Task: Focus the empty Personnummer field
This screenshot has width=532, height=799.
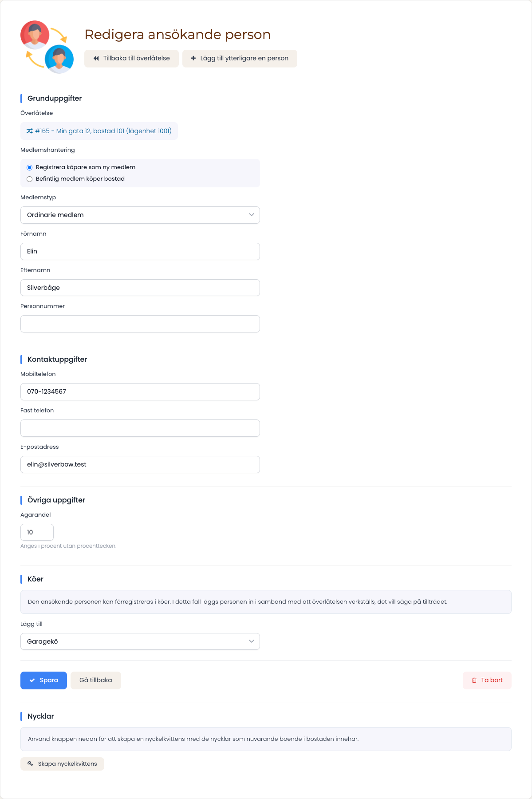Action: [140, 324]
